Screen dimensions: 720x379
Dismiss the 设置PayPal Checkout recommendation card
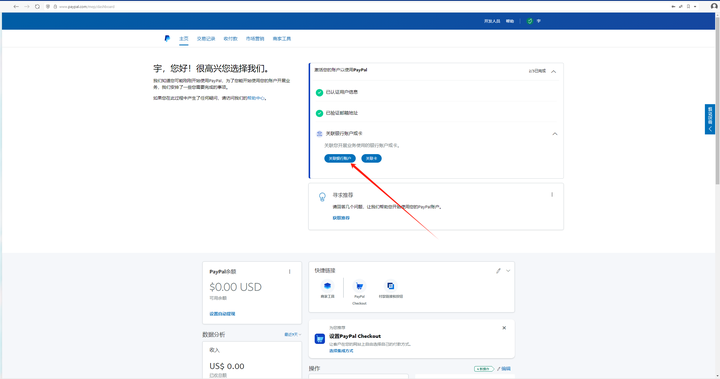point(504,328)
